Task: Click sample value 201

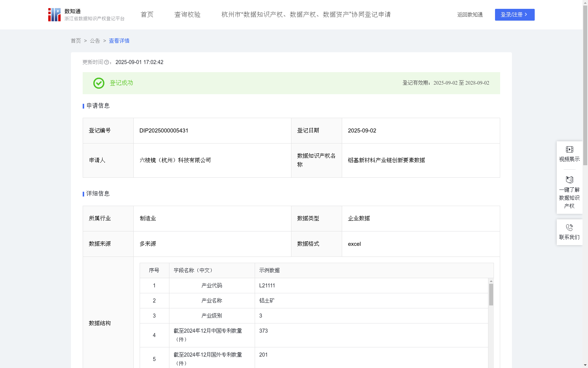Action: (x=263, y=355)
